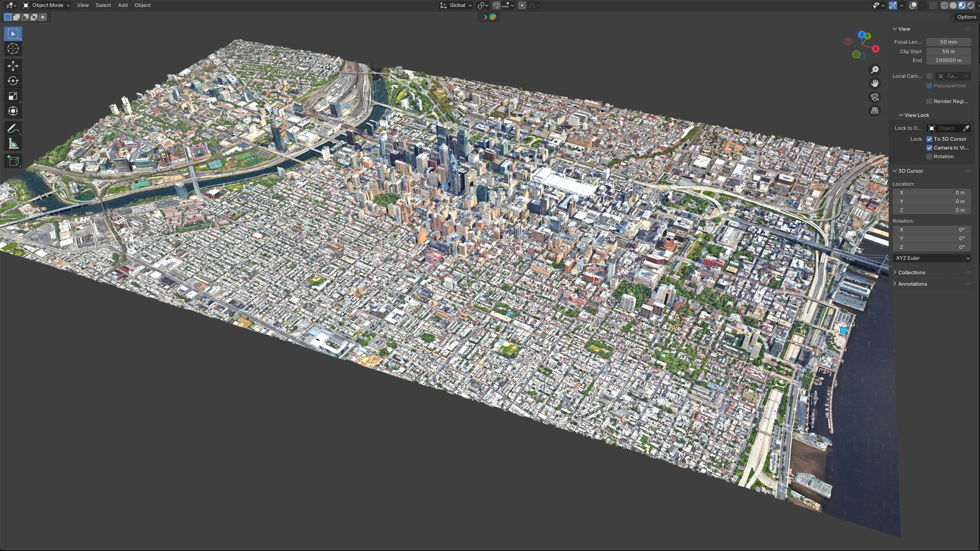Expand header chevron beside cube icon

pyautogui.click(x=485, y=17)
